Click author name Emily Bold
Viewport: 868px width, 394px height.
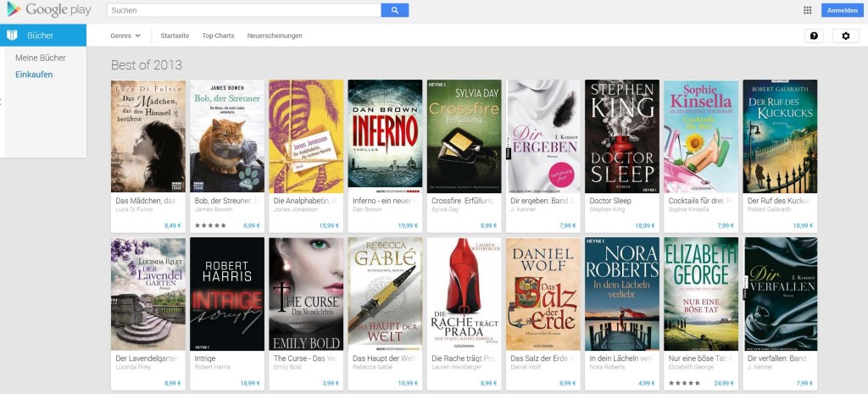[287, 368]
